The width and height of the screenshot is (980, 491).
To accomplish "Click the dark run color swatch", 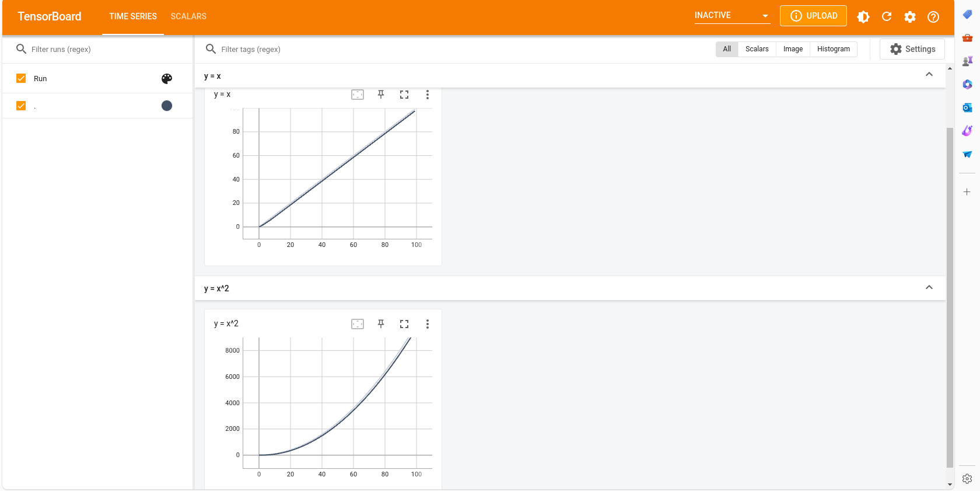I will click(x=167, y=106).
